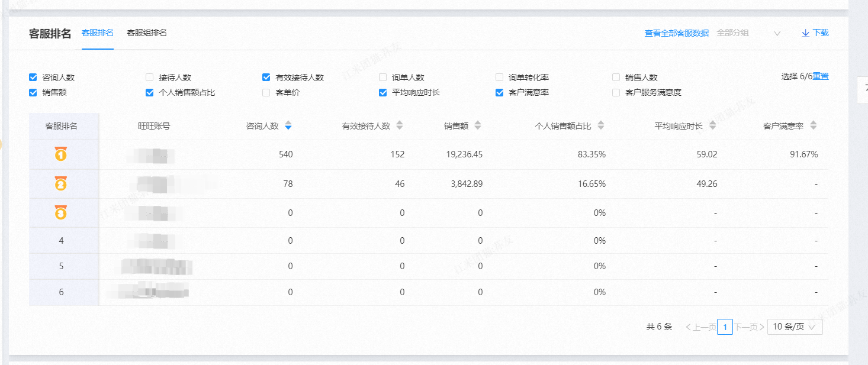Click the 46 effective reception cell
Viewport: 868px width, 365px height.
(x=400, y=184)
